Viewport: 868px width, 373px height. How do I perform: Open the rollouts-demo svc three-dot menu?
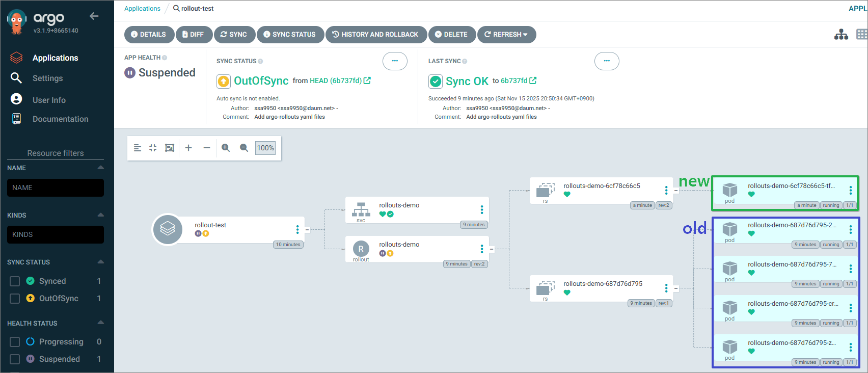point(482,210)
